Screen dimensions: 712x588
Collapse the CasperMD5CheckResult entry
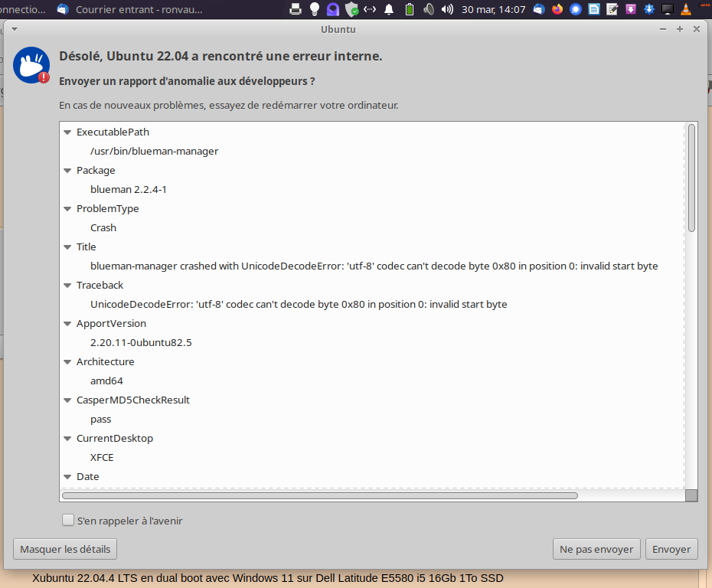pyautogui.click(x=67, y=400)
